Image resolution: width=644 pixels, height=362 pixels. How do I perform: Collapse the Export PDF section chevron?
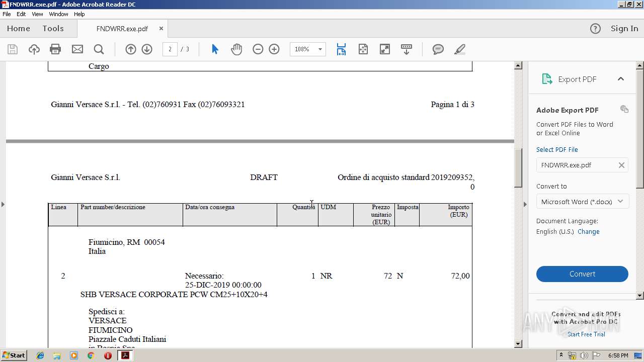pos(620,79)
